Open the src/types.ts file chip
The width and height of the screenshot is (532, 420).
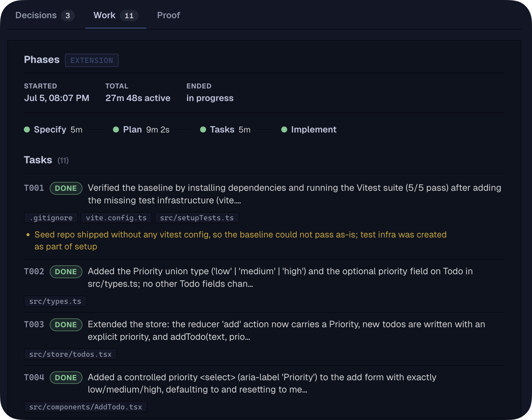pyautogui.click(x=55, y=301)
